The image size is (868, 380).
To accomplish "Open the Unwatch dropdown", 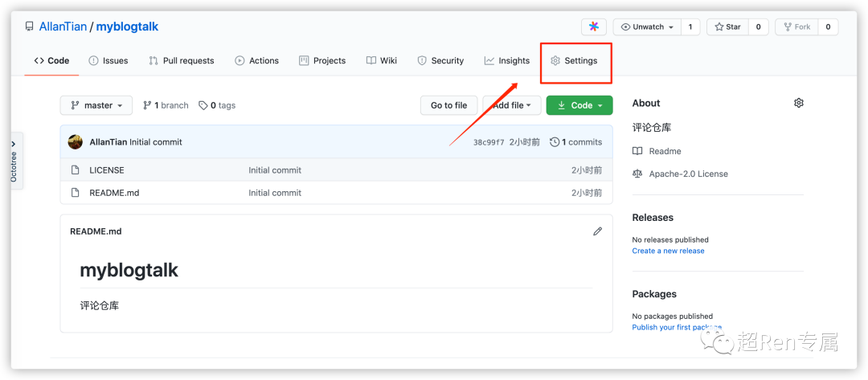I will tap(647, 27).
